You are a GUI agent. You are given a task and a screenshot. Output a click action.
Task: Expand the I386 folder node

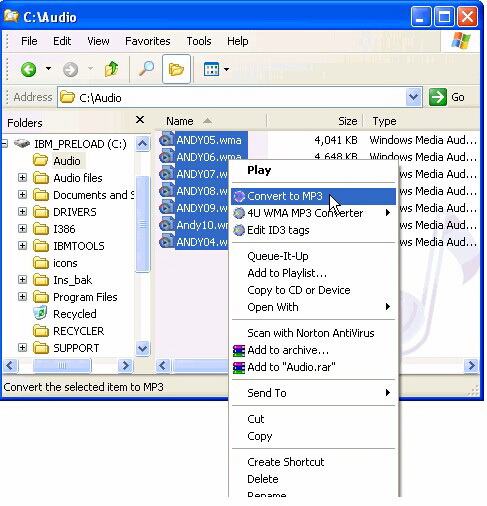22,228
